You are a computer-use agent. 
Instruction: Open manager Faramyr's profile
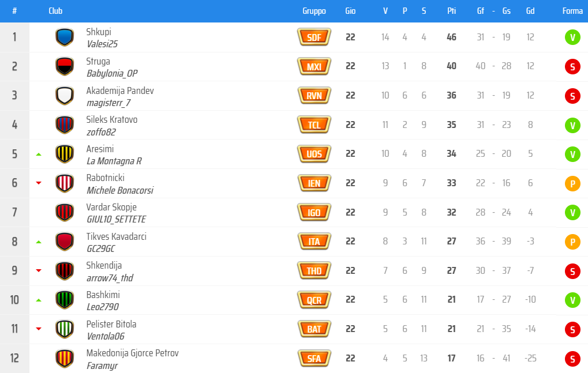(102, 366)
